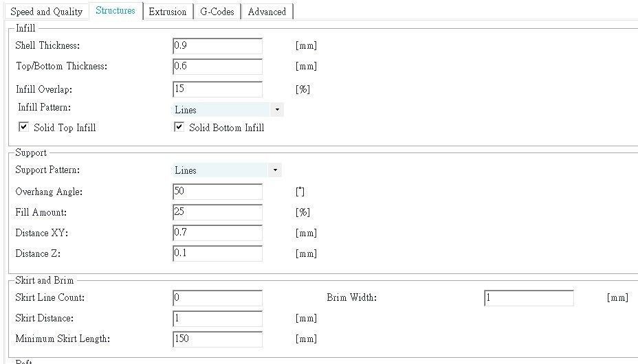Open the Extrusion tab
The image size is (638, 364).
click(x=168, y=12)
